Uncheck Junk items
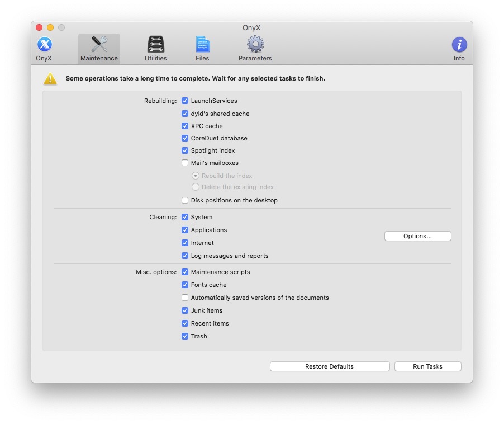The image size is (504, 424). point(185,310)
